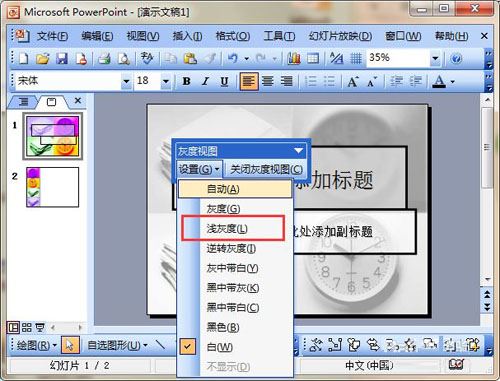Open the folder icon in the toolbar

[43, 58]
